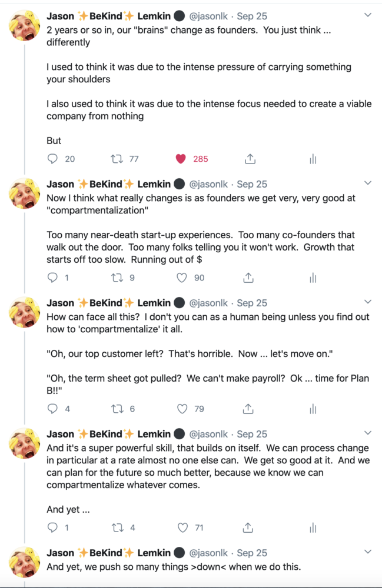Open the third tweet's dropdown arrow

(x=368, y=303)
